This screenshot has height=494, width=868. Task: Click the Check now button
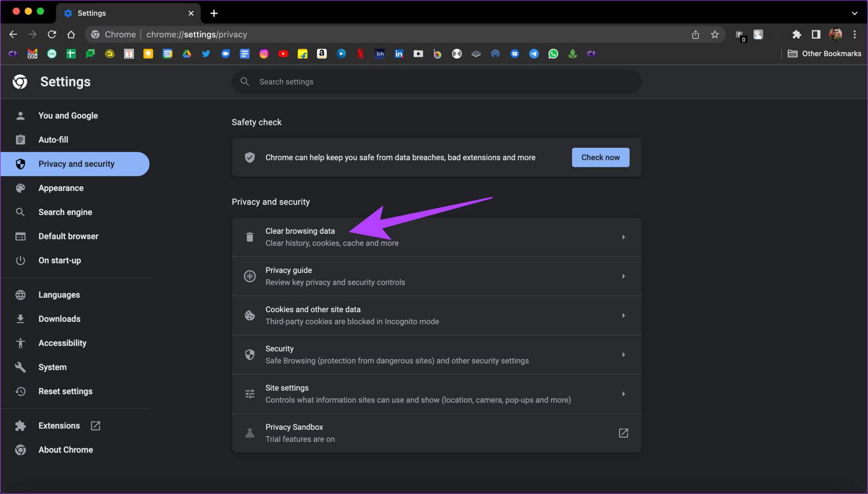click(600, 157)
